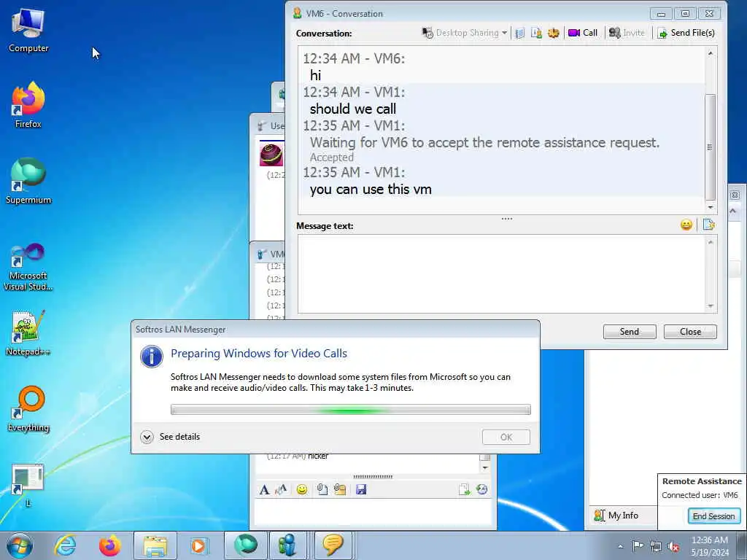Open the Send File(s) option
This screenshot has width=747, height=560.
(686, 33)
